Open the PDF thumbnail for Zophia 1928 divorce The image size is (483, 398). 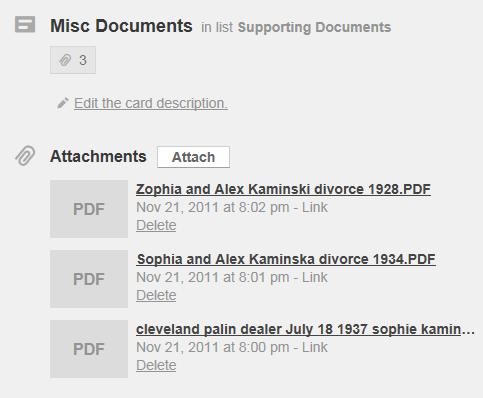point(89,209)
